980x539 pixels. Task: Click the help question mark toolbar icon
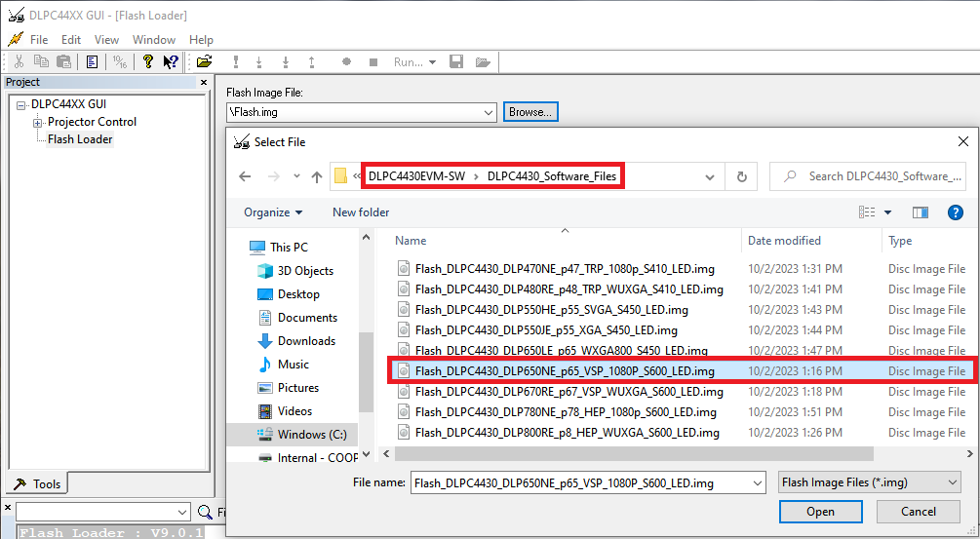pos(148,61)
